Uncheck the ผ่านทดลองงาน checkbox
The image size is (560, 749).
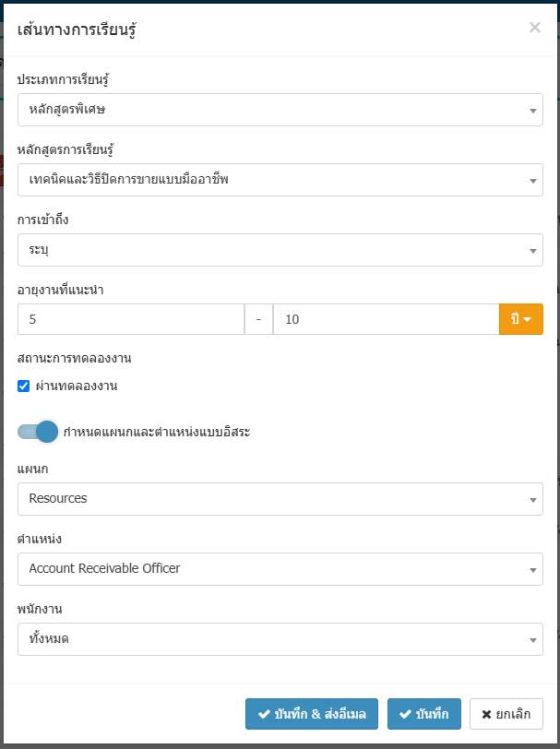(23, 386)
